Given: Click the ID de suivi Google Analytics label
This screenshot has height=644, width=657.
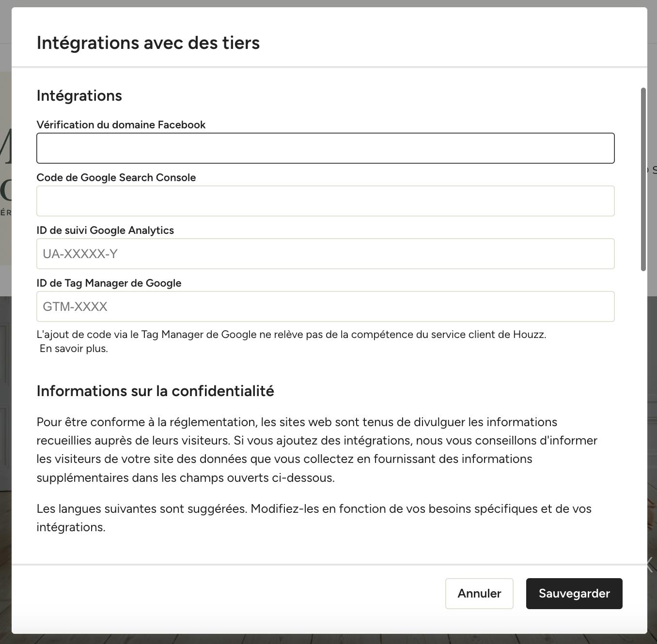Looking at the screenshot, I should click(105, 230).
